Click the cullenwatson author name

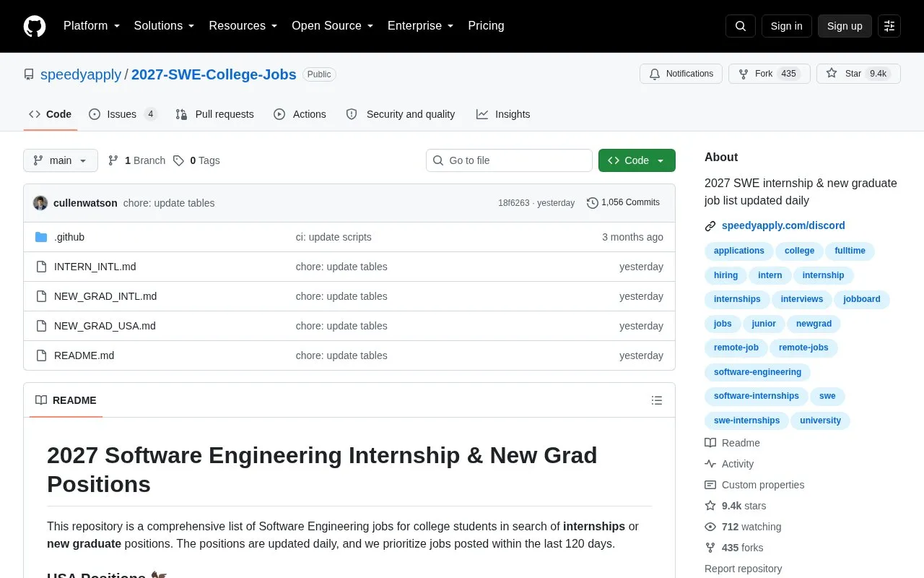pos(85,203)
